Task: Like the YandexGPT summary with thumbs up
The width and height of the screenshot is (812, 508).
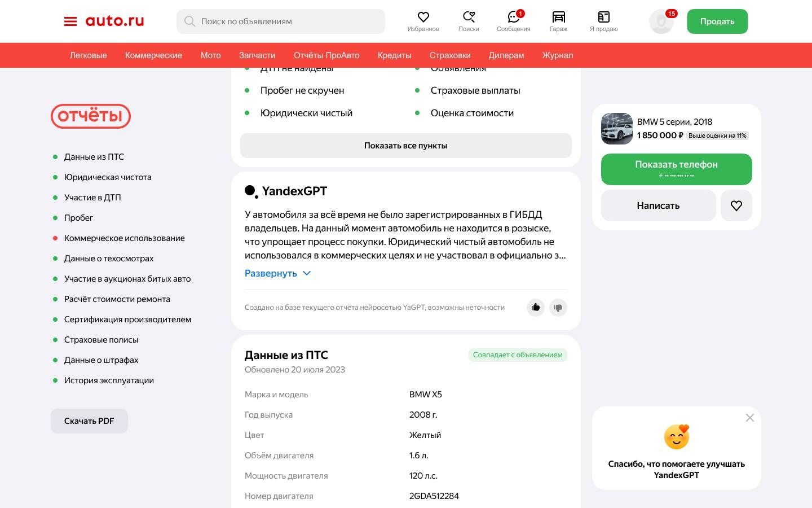Action: click(x=536, y=308)
